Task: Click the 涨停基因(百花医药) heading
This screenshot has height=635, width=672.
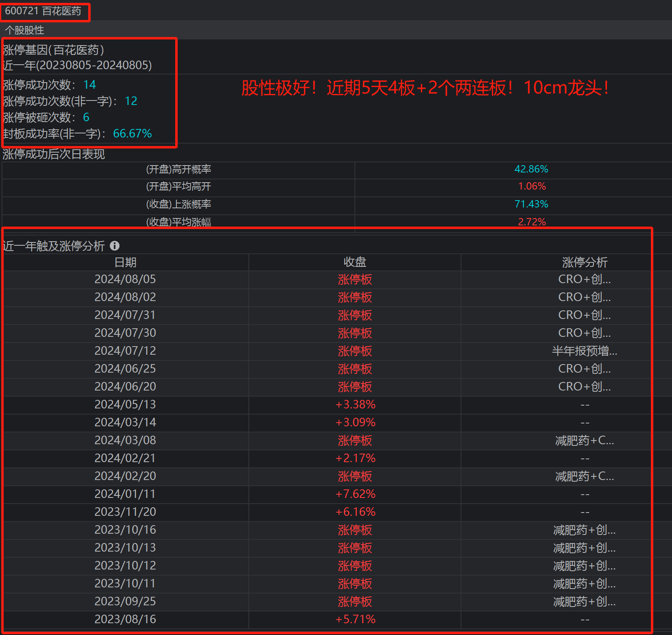Action: [54, 50]
